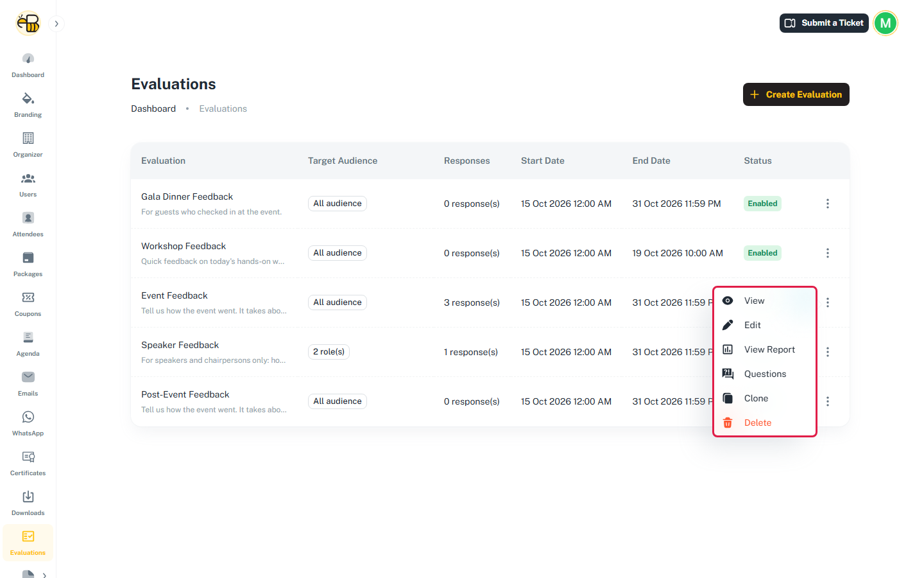Click the Enabled status of Gala Dinner Feedback
The width and height of the screenshot is (924, 578).
762,204
